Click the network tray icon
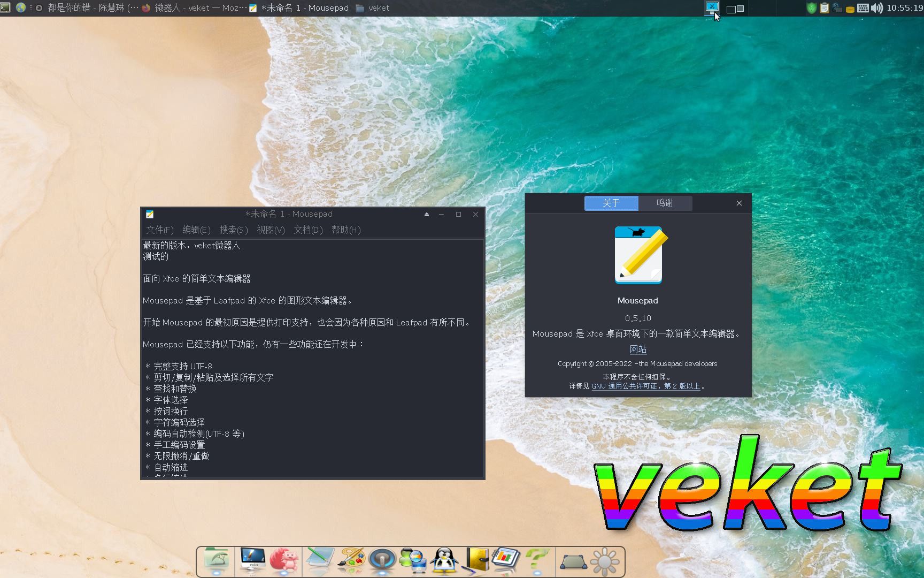The image size is (924, 578). pos(837,8)
